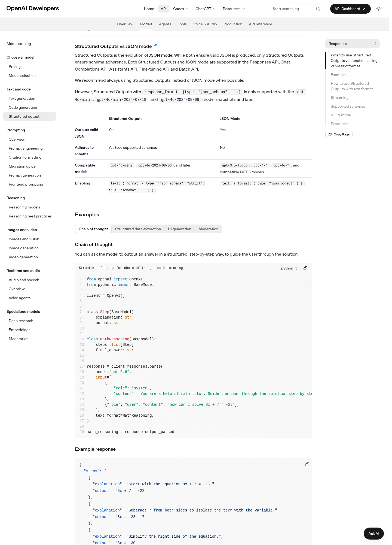Click the OpenAI Developers logo
This screenshot has height=545, width=392.
click(x=33, y=8)
